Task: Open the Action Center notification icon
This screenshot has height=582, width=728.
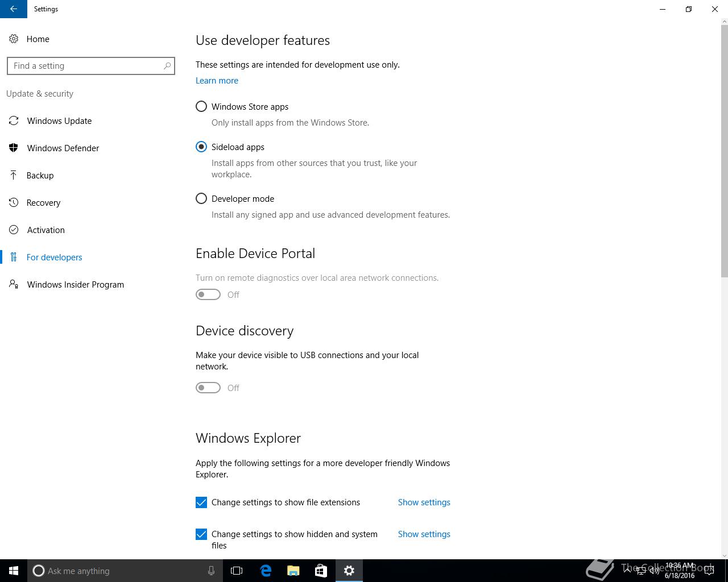Action: (709, 571)
